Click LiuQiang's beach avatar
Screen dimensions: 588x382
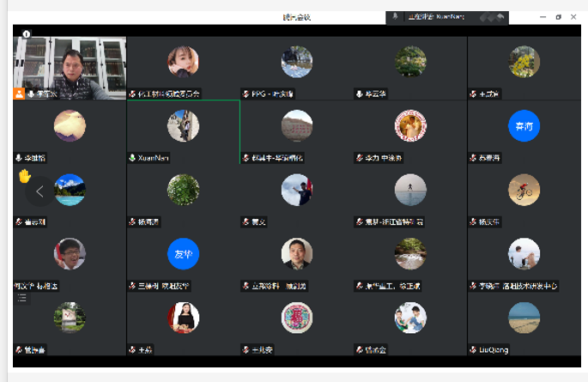(x=524, y=318)
